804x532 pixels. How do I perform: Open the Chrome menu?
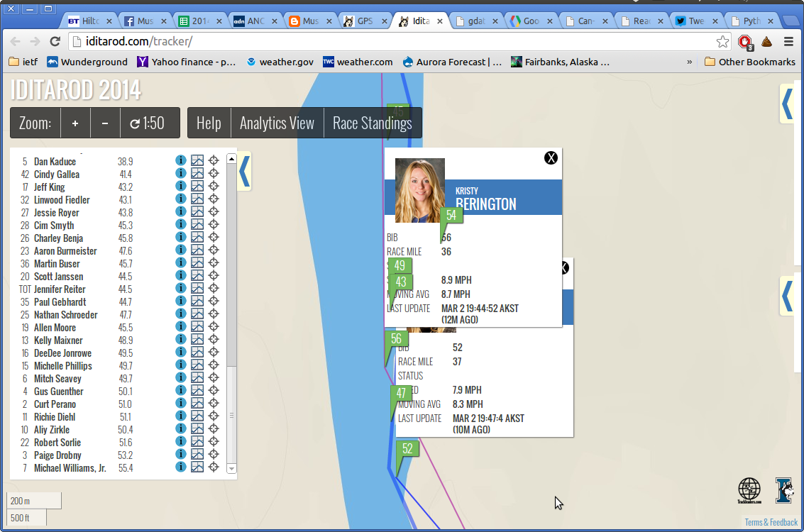pos(788,42)
